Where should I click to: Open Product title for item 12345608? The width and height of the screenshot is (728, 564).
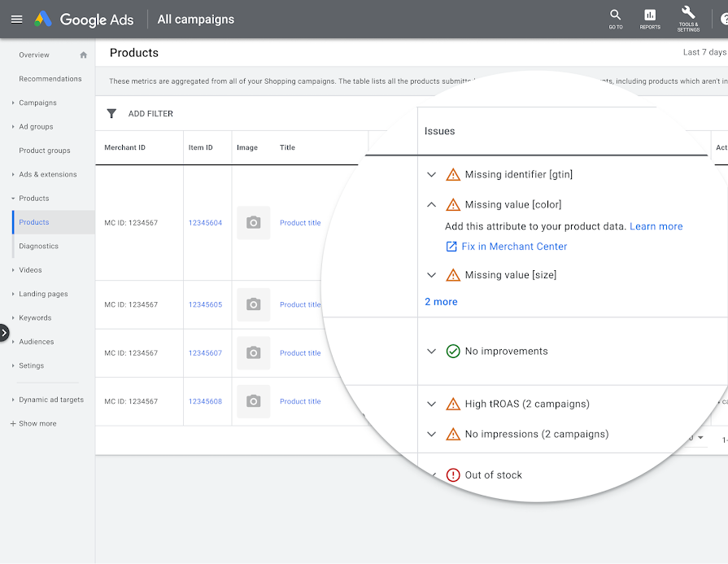pos(300,401)
